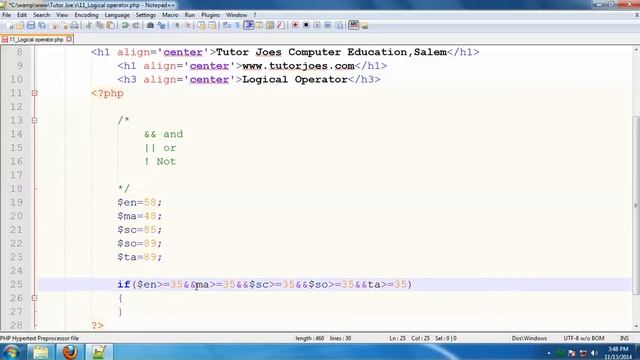Screen dimensions: 640x360
Task: Open the Replace toolbar icon
Action: coord(162,25)
